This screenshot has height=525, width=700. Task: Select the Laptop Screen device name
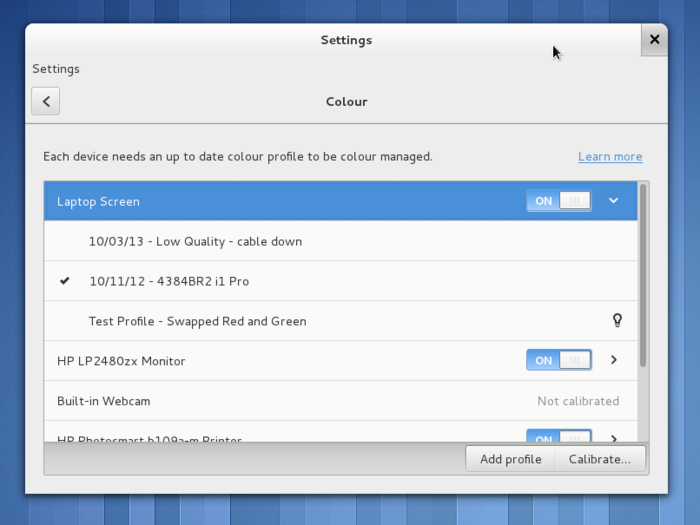point(98,201)
